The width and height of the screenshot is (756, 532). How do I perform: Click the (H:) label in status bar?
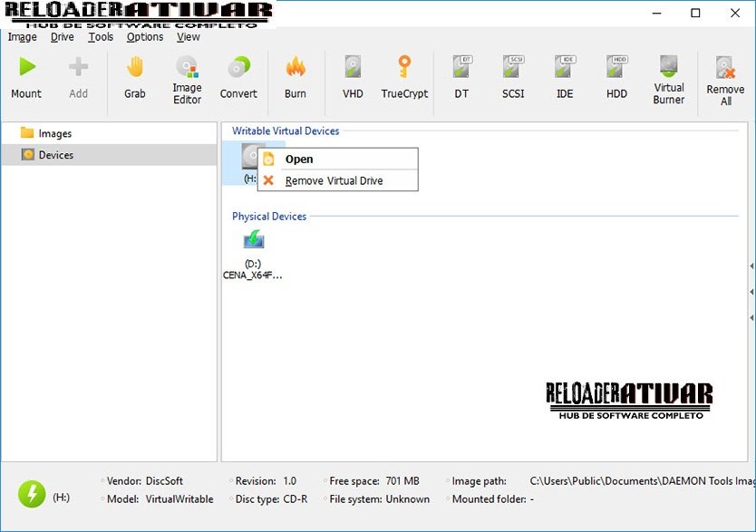pos(62,498)
